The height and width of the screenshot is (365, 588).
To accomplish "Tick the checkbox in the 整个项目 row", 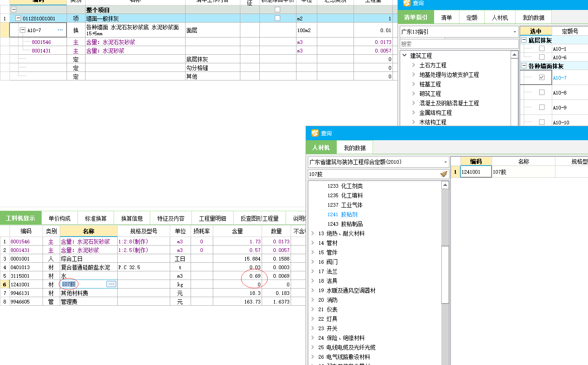I will (277, 9).
